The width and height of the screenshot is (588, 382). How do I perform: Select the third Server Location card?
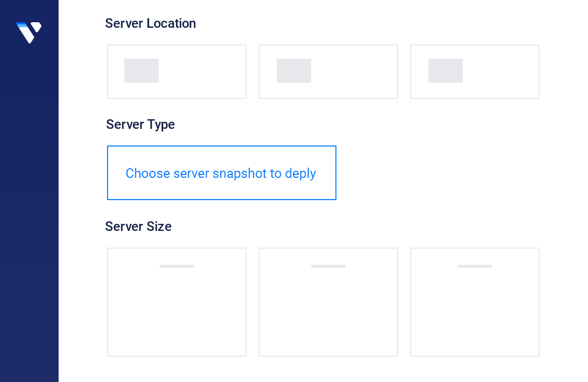[475, 72]
